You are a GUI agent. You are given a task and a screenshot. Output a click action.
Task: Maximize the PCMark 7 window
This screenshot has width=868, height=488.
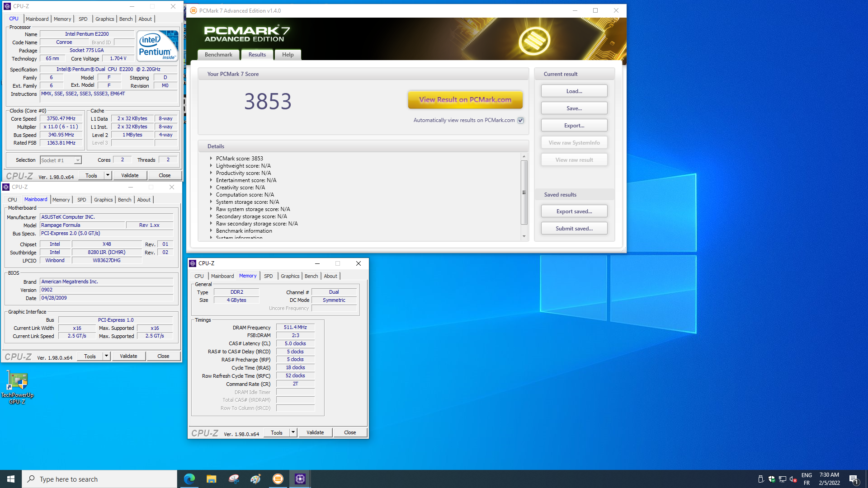tap(595, 10)
